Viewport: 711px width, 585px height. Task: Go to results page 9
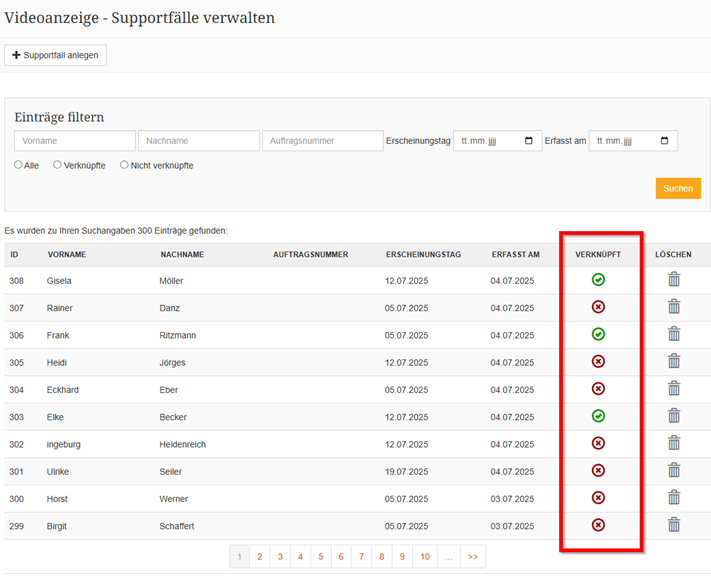click(x=402, y=556)
